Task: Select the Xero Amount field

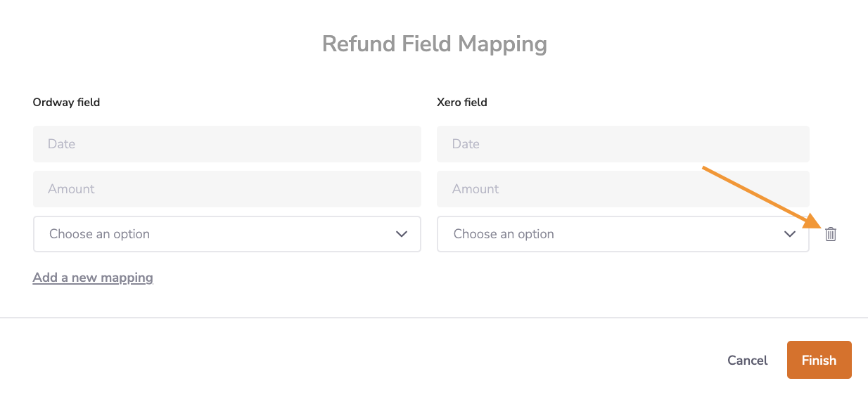Action: click(623, 189)
